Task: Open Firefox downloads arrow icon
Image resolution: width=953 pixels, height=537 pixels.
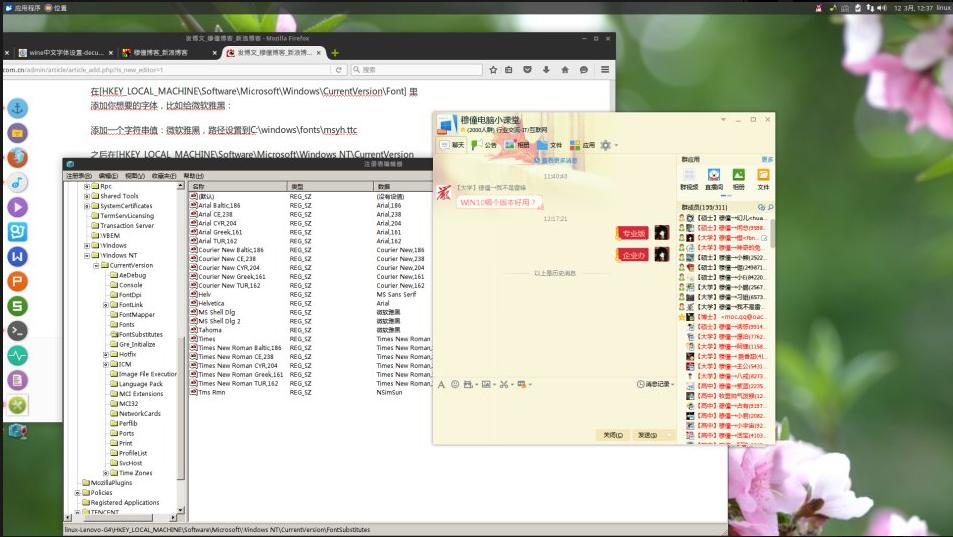Action: 546,70
